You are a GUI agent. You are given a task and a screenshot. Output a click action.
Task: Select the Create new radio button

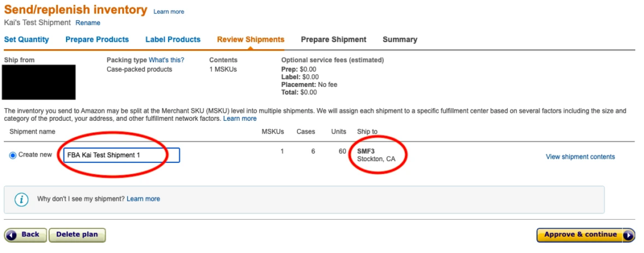(x=13, y=155)
